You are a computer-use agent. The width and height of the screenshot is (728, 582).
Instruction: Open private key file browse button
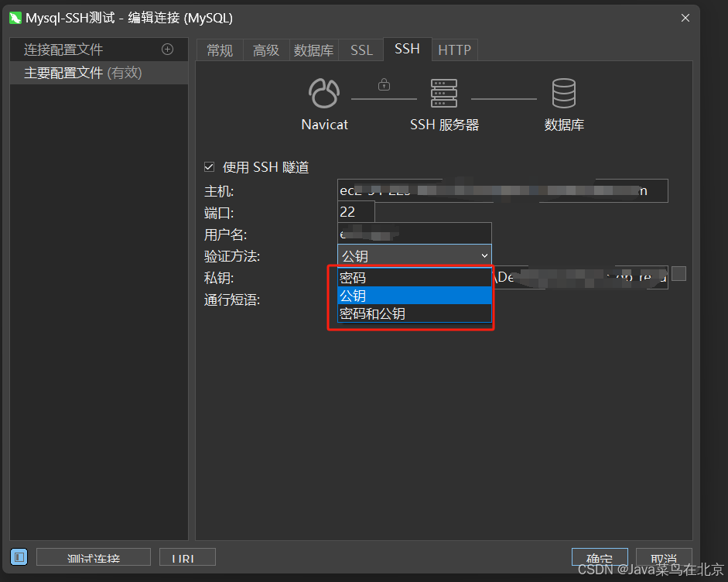coord(678,273)
